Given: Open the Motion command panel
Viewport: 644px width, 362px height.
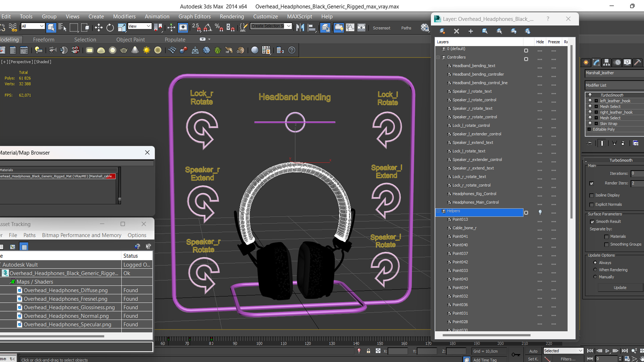Looking at the screenshot, I should point(617,62).
